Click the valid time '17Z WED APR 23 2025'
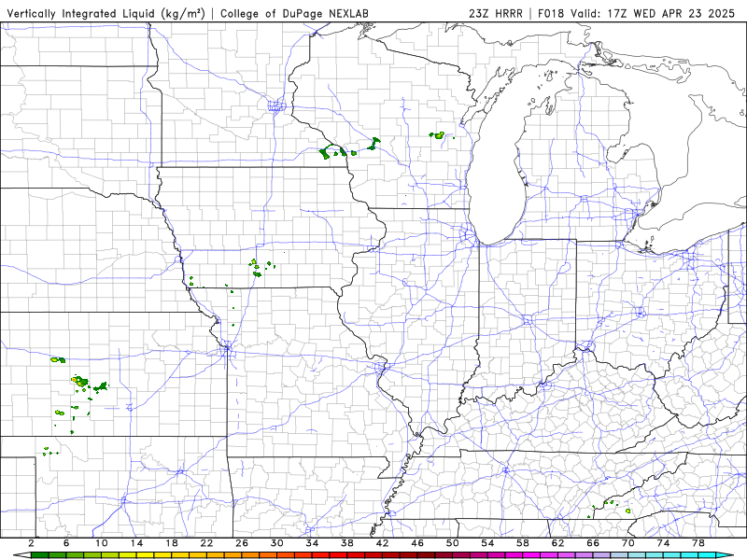The height and width of the screenshot is (560, 747). (x=671, y=13)
